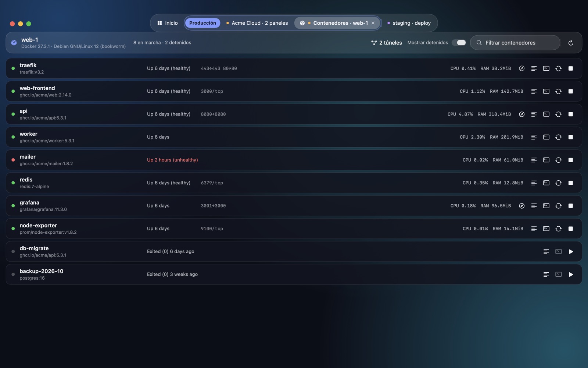Restart the redis container
Screen dimensions: 588x368
pos(558,183)
